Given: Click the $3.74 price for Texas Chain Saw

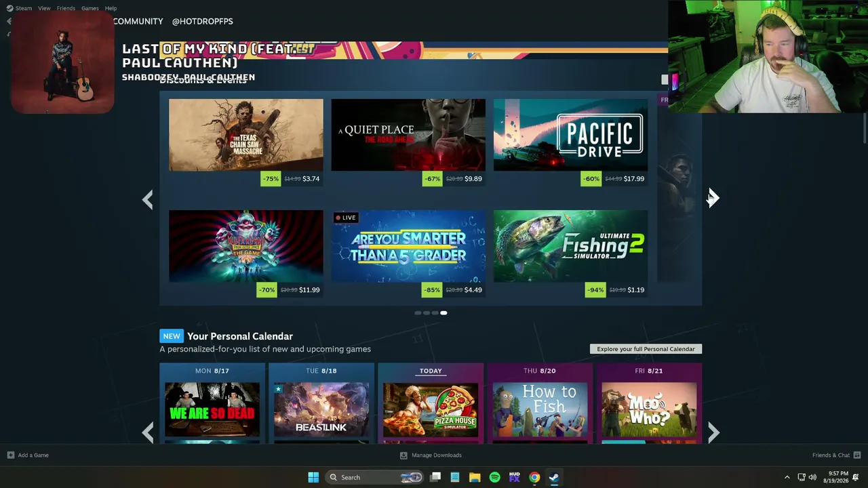Looking at the screenshot, I should [x=311, y=179].
